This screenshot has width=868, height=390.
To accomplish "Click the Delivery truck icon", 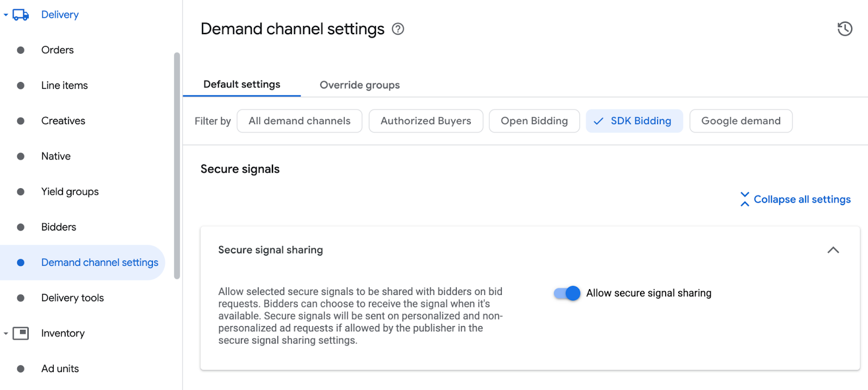I will (x=21, y=15).
